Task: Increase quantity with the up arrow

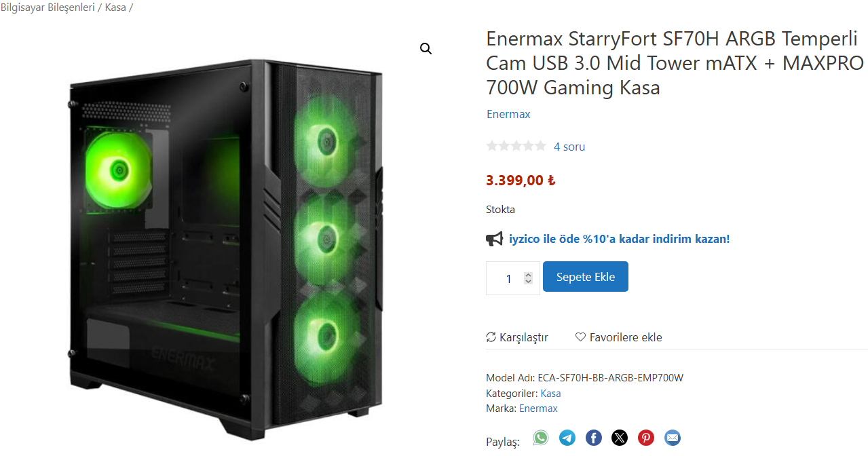Action: [x=529, y=275]
